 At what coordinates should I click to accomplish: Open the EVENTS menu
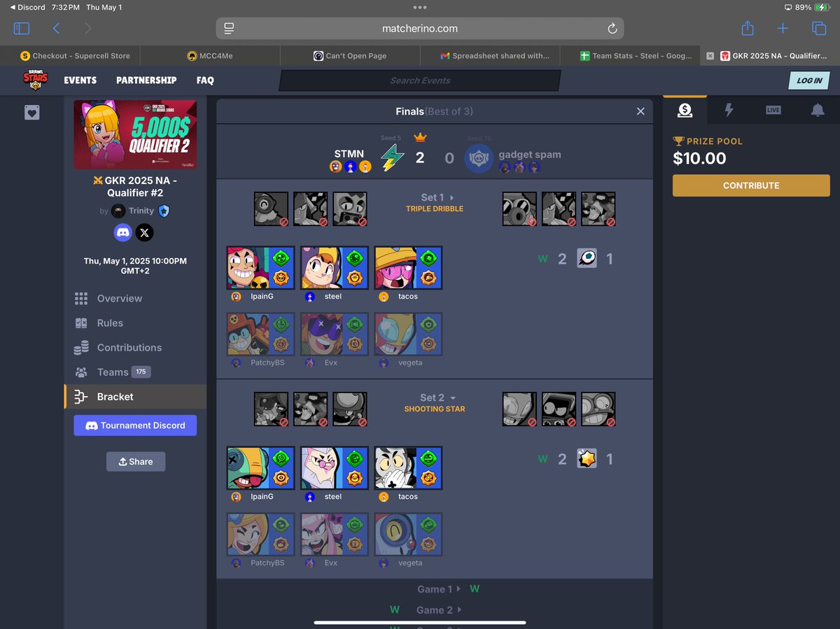tap(80, 80)
